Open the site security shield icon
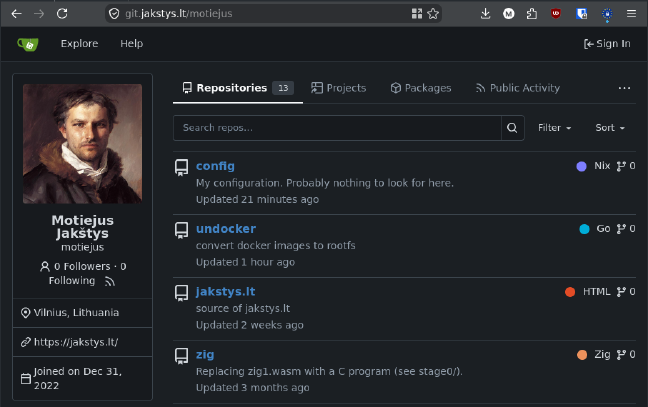 pyautogui.click(x=114, y=14)
